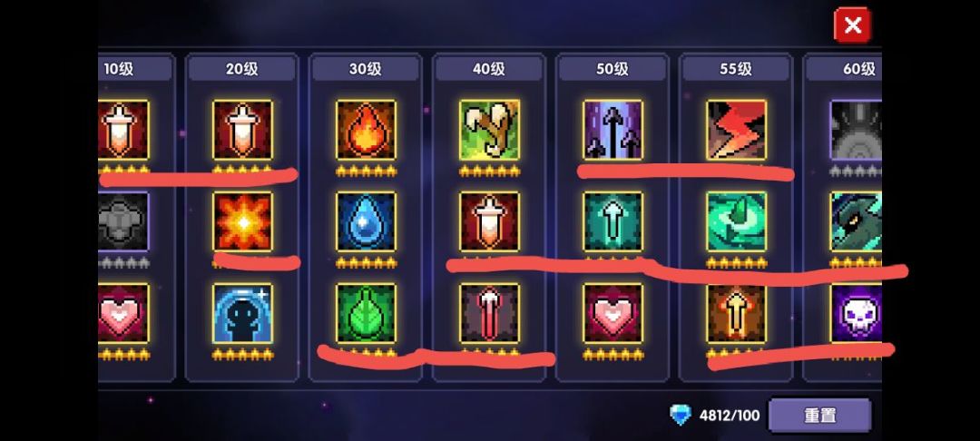This screenshot has height=441, width=980.
Task: Pick the pink heart skill under 50级
Action: (612, 314)
